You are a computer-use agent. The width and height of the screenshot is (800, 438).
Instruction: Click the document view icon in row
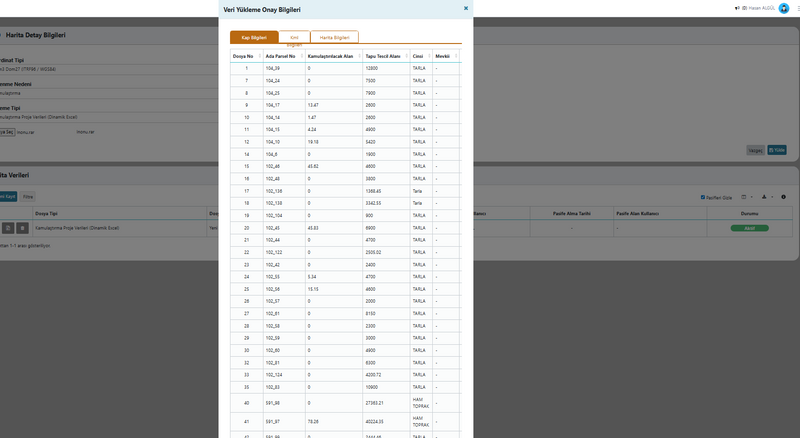coord(8,229)
